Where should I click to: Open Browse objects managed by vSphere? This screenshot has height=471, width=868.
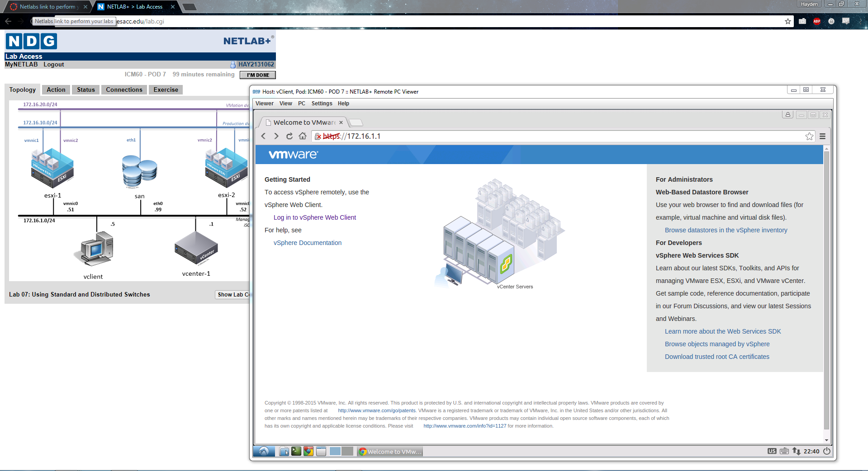pyautogui.click(x=717, y=344)
